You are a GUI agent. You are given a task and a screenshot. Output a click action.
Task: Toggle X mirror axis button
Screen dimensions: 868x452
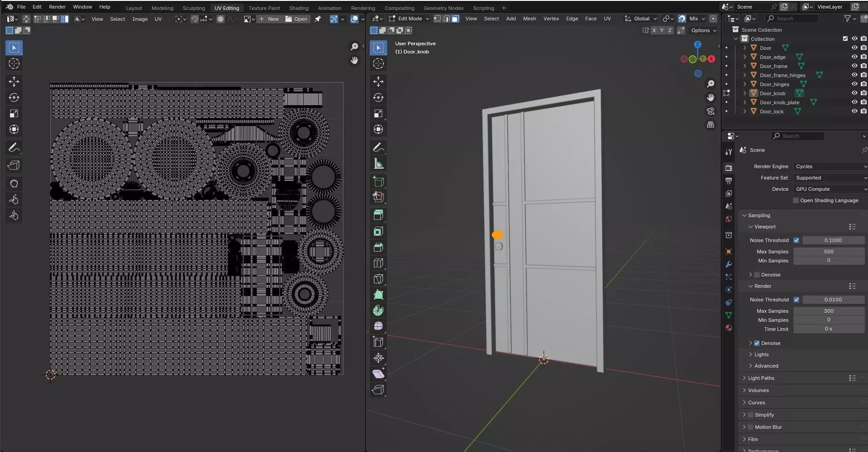click(x=653, y=30)
